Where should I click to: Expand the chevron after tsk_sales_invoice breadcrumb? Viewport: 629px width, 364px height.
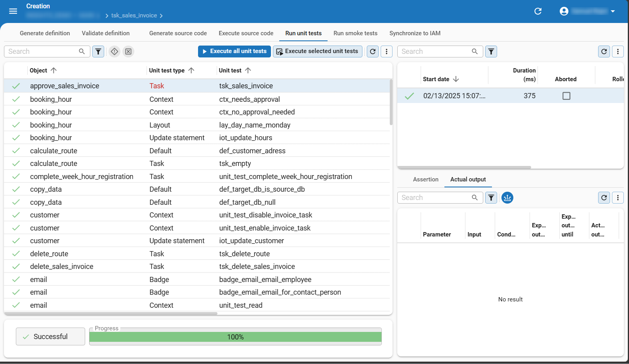pyautogui.click(x=161, y=16)
